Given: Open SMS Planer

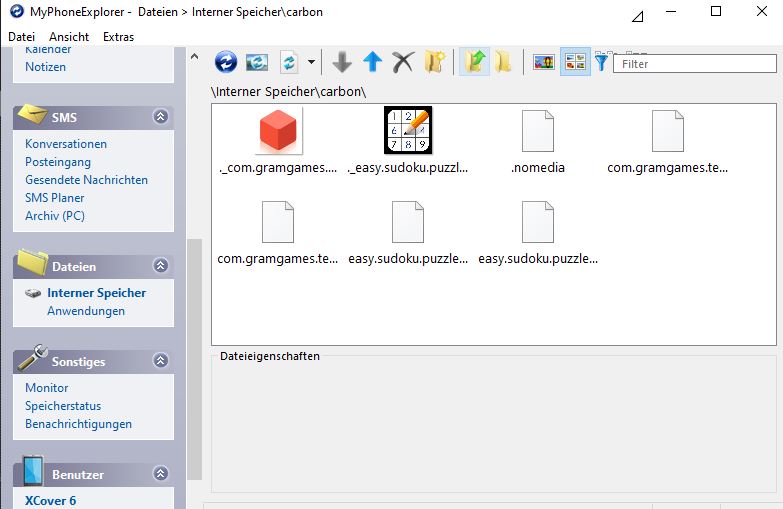Looking at the screenshot, I should [x=54, y=198].
